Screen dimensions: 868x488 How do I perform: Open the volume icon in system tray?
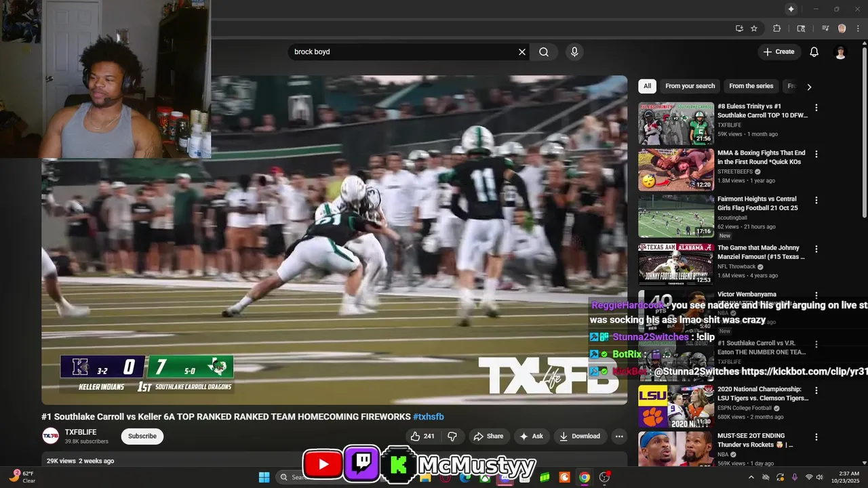(x=821, y=477)
